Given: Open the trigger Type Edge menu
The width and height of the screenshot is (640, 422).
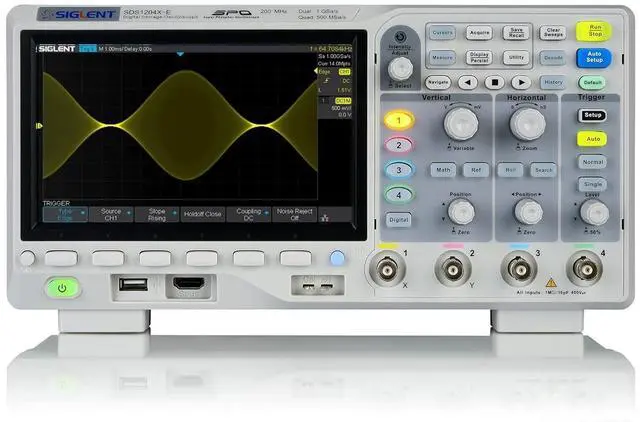Looking at the screenshot, I should click(x=65, y=214).
